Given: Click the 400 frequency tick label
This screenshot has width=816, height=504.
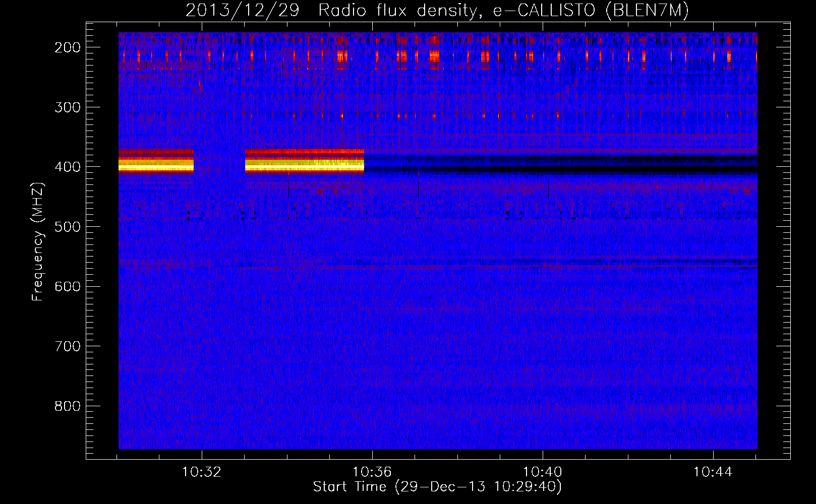Looking at the screenshot, I should tap(68, 167).
